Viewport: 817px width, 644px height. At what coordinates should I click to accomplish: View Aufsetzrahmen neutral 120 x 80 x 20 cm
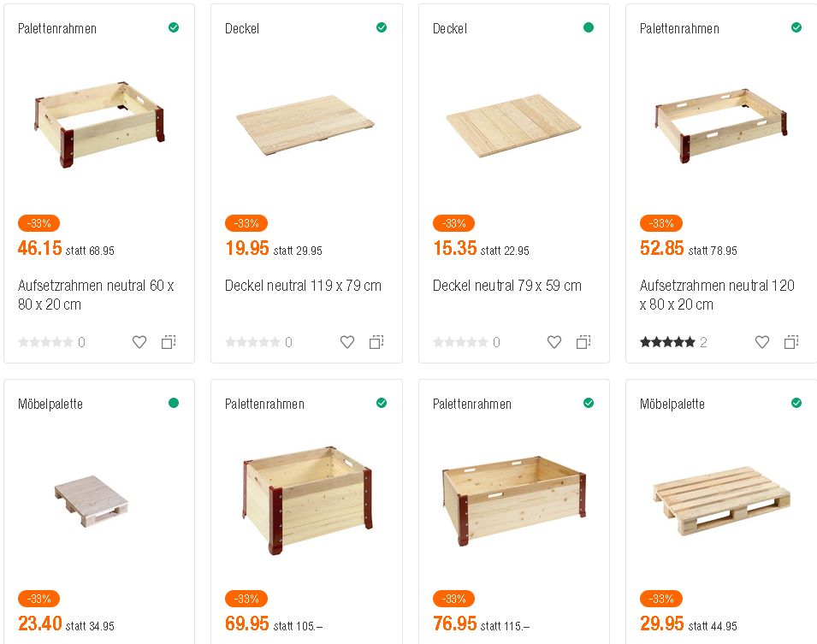pos(717,295)
